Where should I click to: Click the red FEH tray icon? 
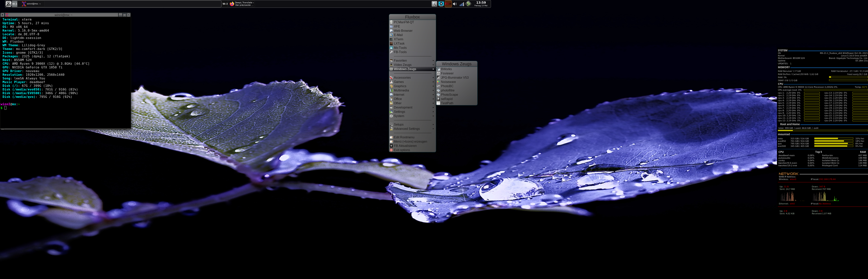[448, 4]
